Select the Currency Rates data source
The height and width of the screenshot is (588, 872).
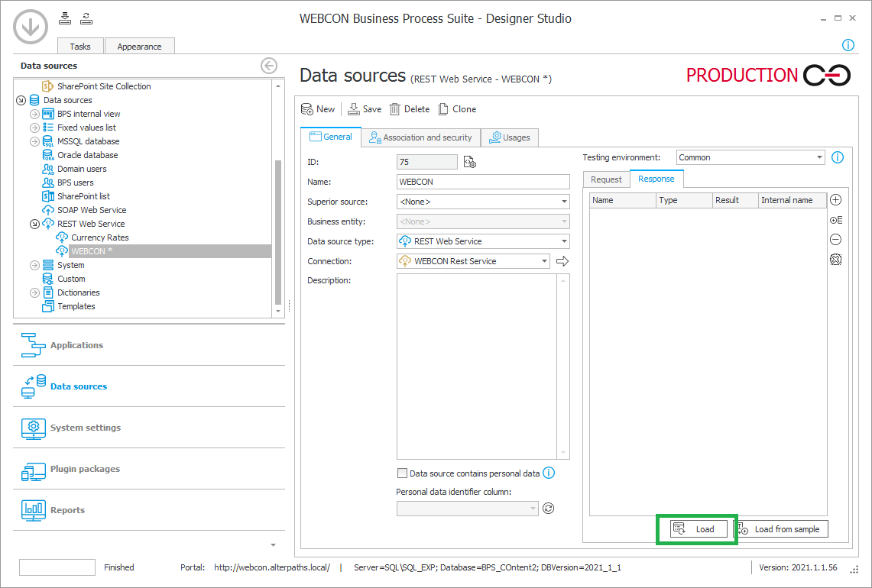pyautogui.click(x=99, y=237)
